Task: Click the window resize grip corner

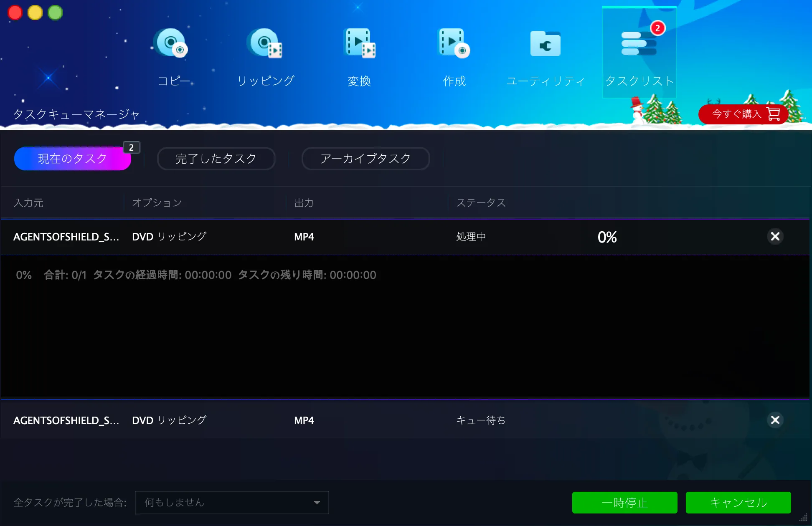Action: click(x=804, y=518)
